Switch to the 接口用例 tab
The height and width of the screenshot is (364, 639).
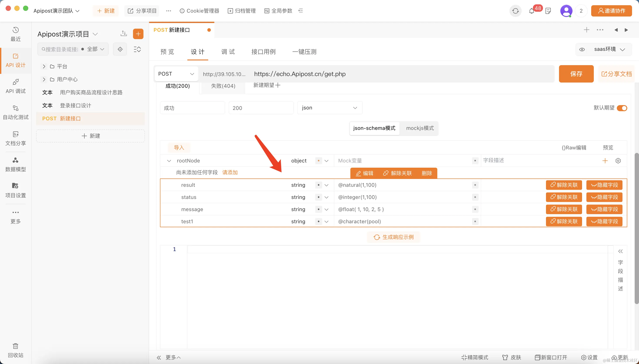point(263,52)
